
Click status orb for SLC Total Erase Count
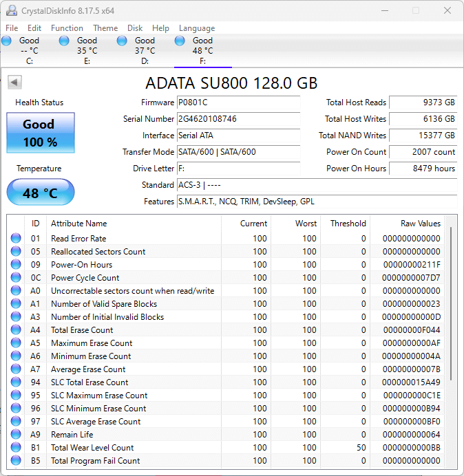16,382
